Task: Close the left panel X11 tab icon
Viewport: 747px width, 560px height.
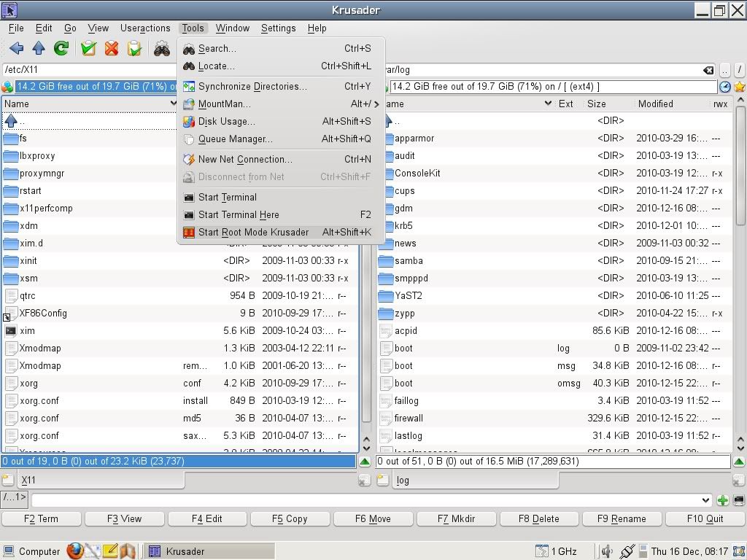Action: click(x=365, y=481)
